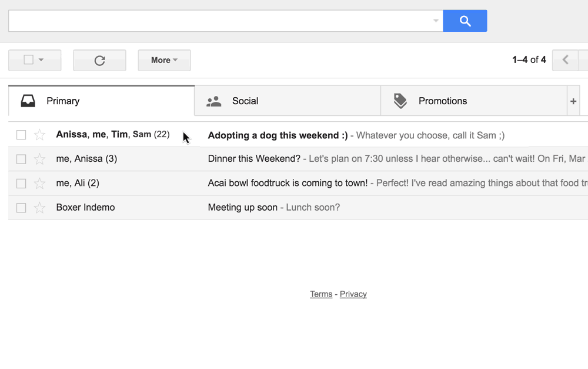
Task: Expand the More actions dropdown
Action: coord(164,60)
